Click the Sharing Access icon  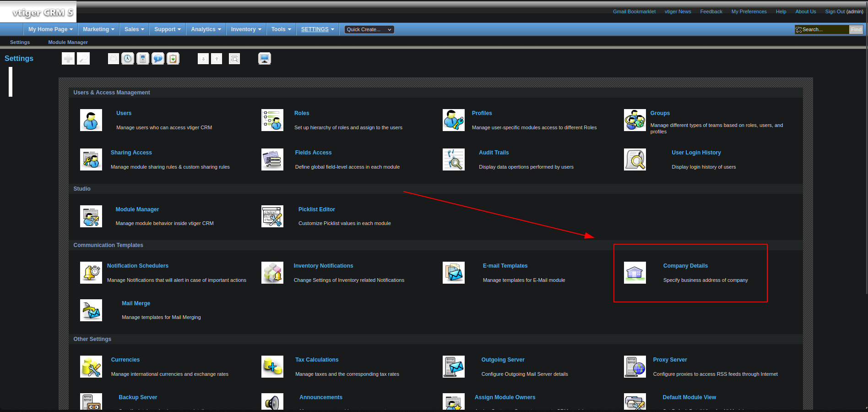91,159
